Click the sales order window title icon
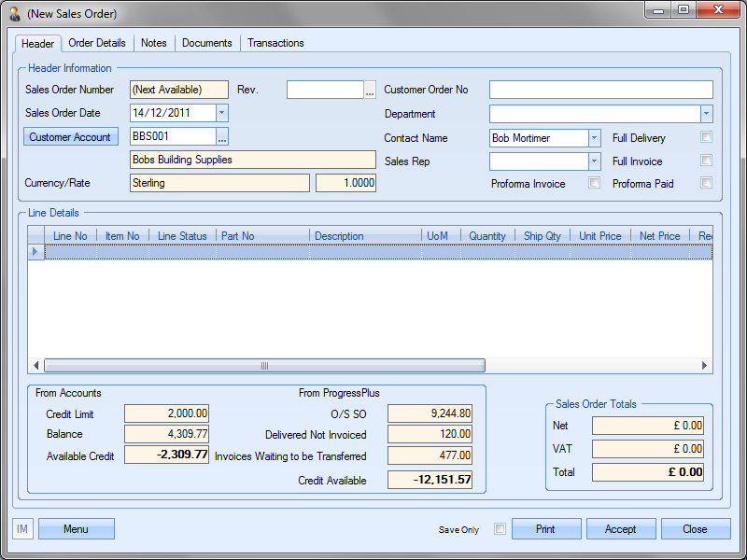The image size is (747, 560). click(x=15, y=14)
